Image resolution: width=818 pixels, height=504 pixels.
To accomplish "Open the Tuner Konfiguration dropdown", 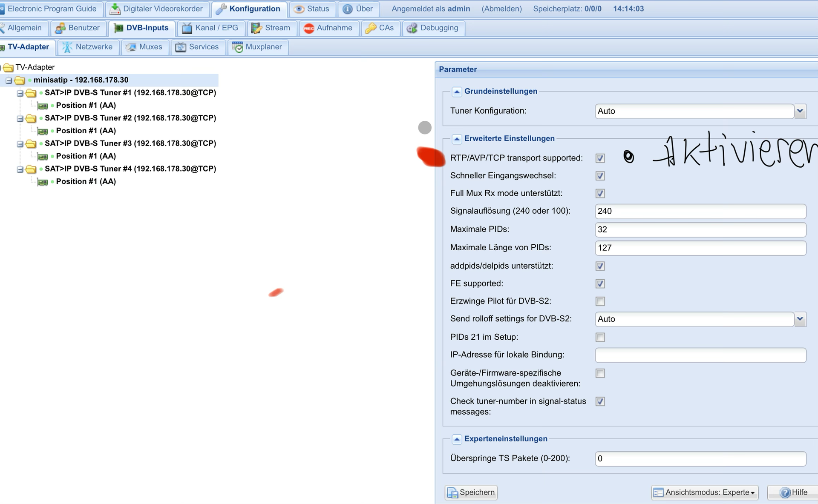I will coord(800,111).
